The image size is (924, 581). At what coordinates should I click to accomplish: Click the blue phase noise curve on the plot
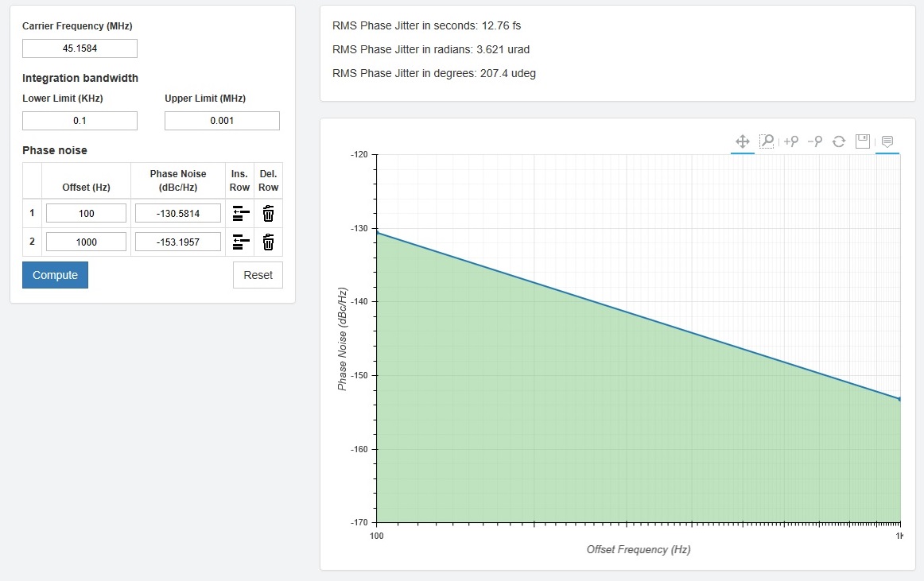[639, 316]
